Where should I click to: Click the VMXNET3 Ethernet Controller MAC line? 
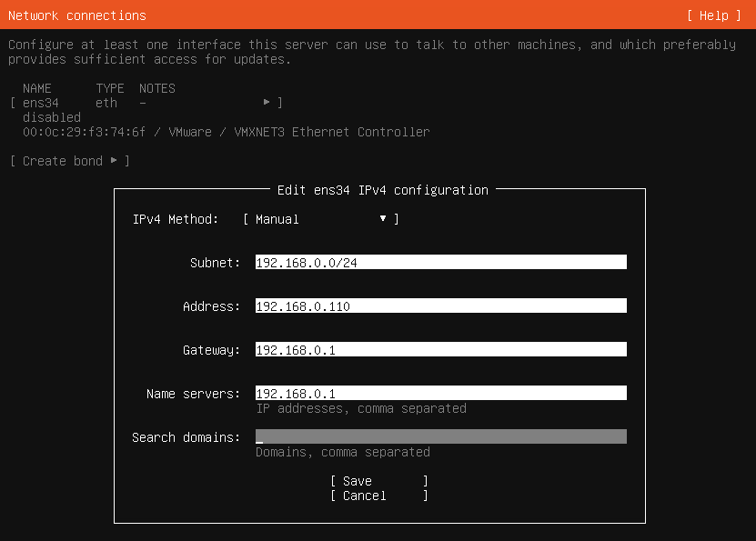click(226, 132)
